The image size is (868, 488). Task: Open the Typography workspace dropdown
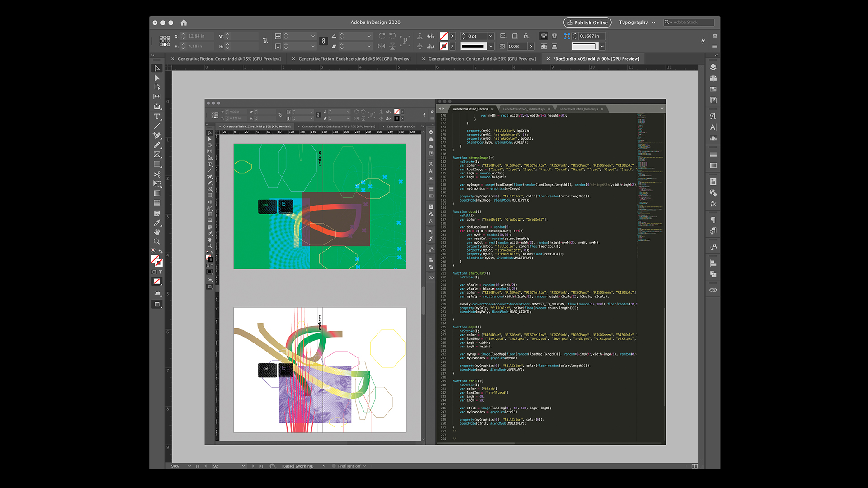(637, 23)
